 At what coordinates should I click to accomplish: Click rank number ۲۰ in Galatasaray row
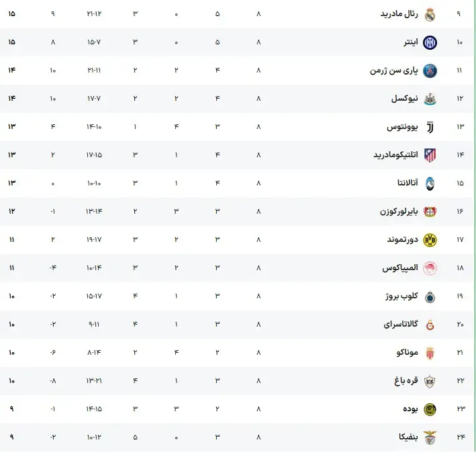(460, 325)
